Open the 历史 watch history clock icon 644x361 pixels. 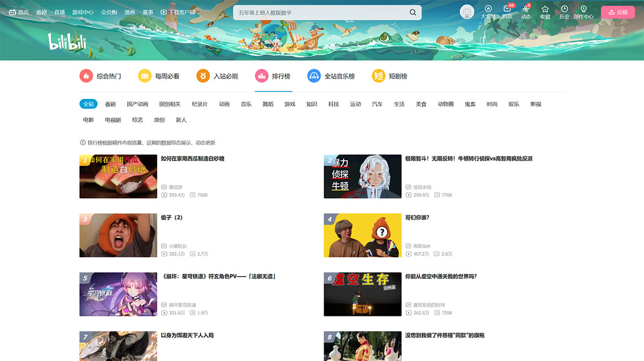[564, 11]
